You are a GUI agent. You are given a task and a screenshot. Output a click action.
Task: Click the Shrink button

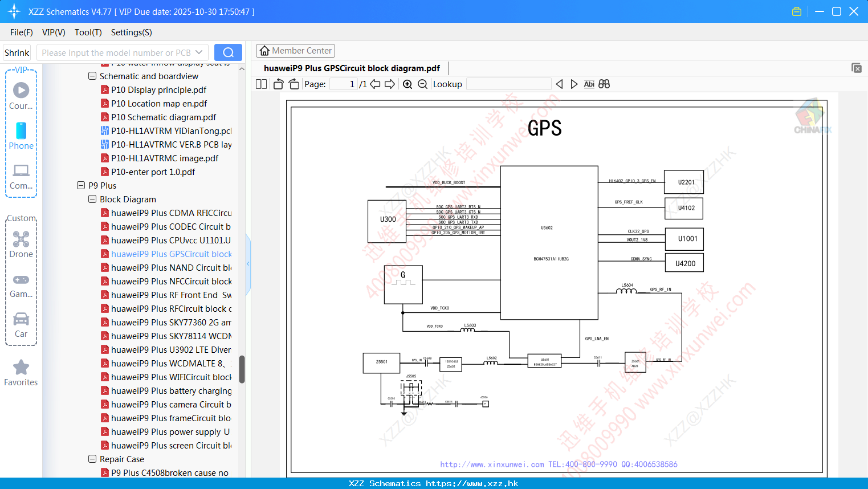pos(17,52)
